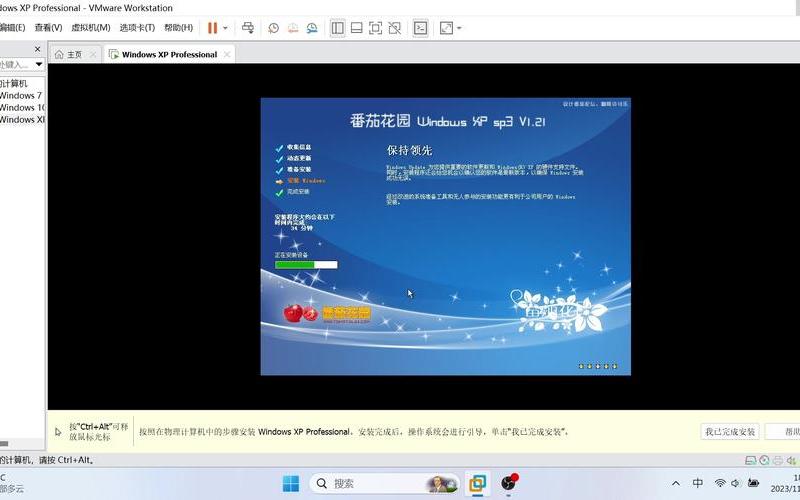
Task: Click the installer progress bar in the guest
Action: click(306, 265)
